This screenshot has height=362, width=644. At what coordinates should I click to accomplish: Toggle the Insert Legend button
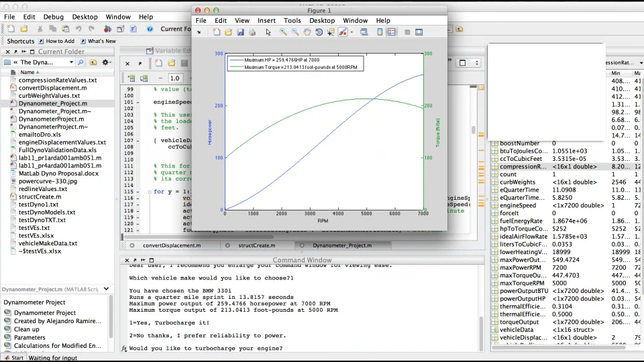click(391, 32)
